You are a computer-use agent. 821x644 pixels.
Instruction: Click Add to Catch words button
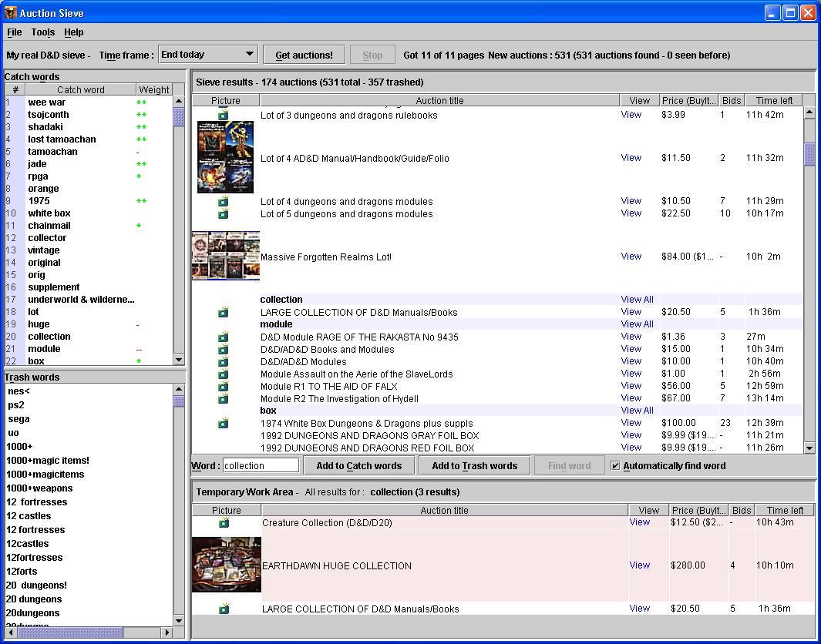[x=359, y=465]
